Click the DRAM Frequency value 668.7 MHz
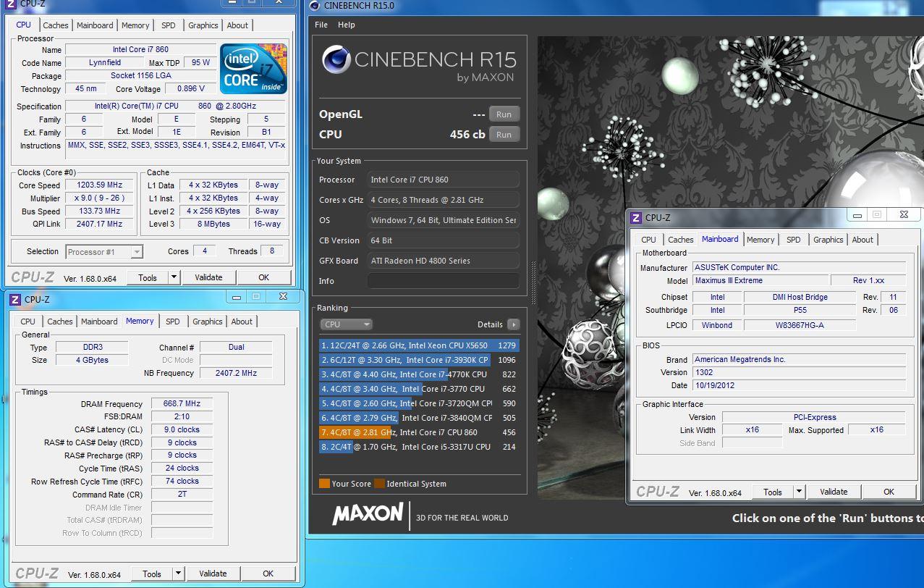924x588 pixels. tap(182, 404)
